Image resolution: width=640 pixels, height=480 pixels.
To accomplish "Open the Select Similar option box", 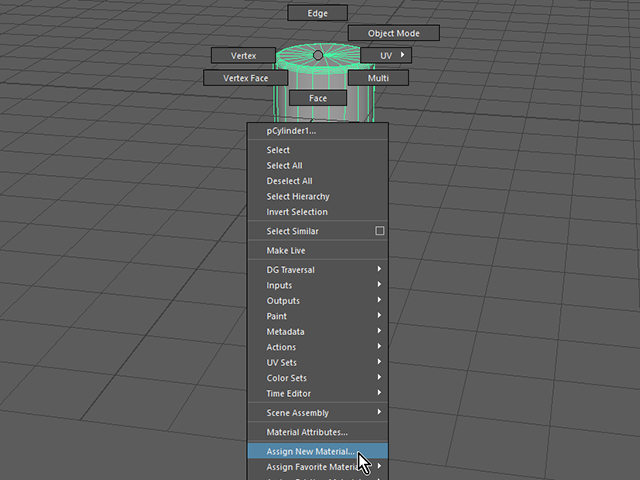I will 380,231.
